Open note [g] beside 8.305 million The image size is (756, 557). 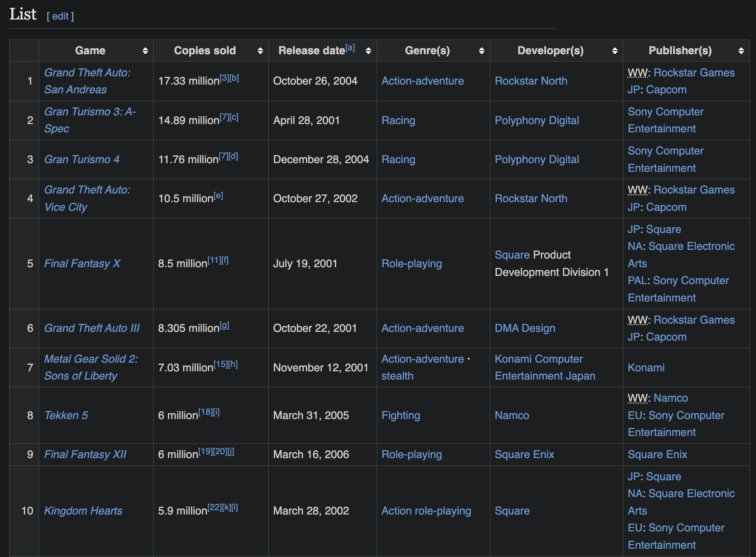[x=224, y=325]
